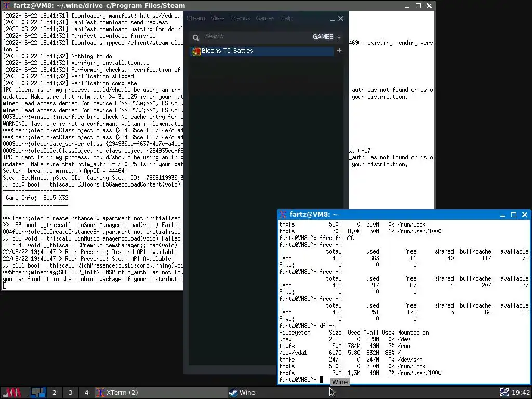Expand the GAMES filter dropdown

[x=326, y=37]
